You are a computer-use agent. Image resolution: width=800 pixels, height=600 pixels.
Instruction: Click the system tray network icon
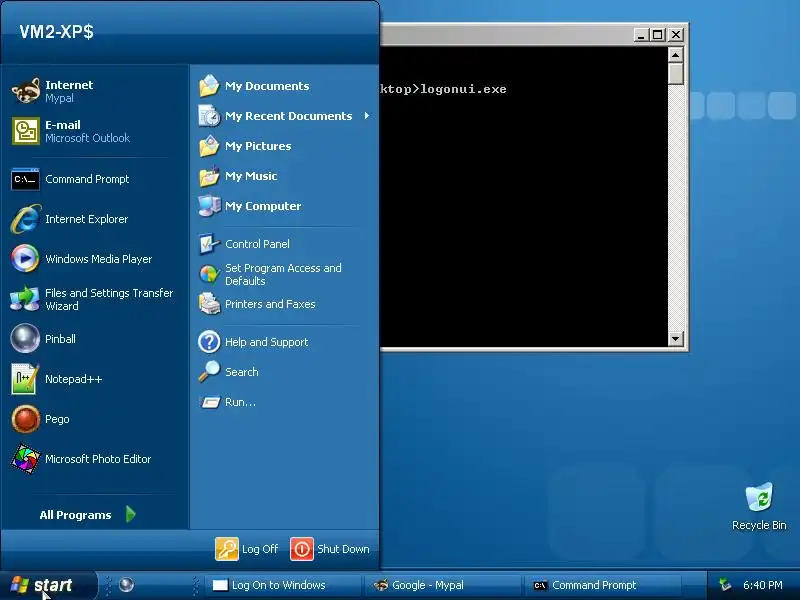pos(724,585)
